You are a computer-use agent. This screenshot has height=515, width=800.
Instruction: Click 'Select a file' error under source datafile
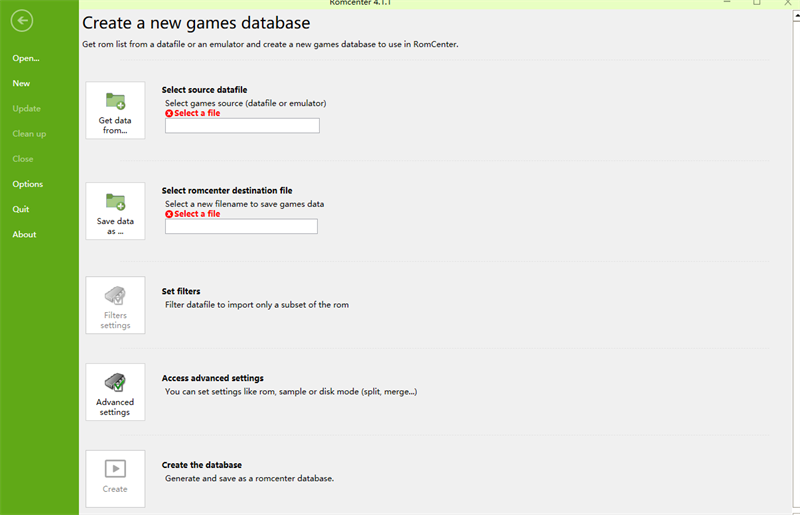pyautogui.click(x=193, y=113)
